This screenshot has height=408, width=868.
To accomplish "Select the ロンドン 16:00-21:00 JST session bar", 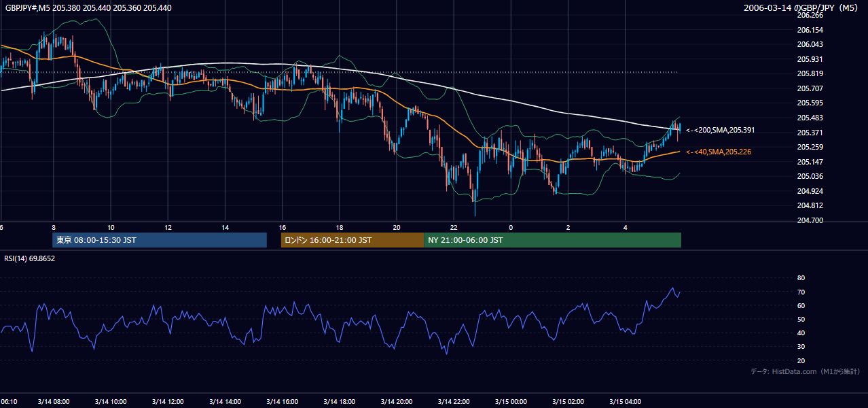I will [x=352, y=240].
